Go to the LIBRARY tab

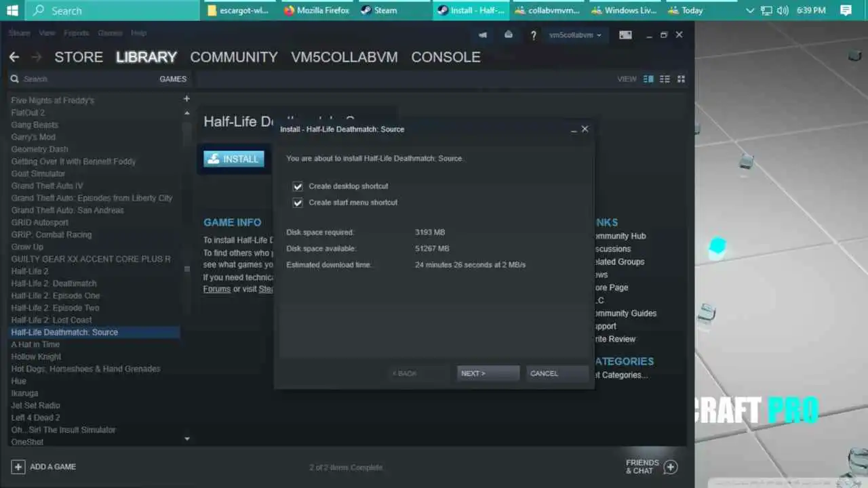click(x=146, y=58)
